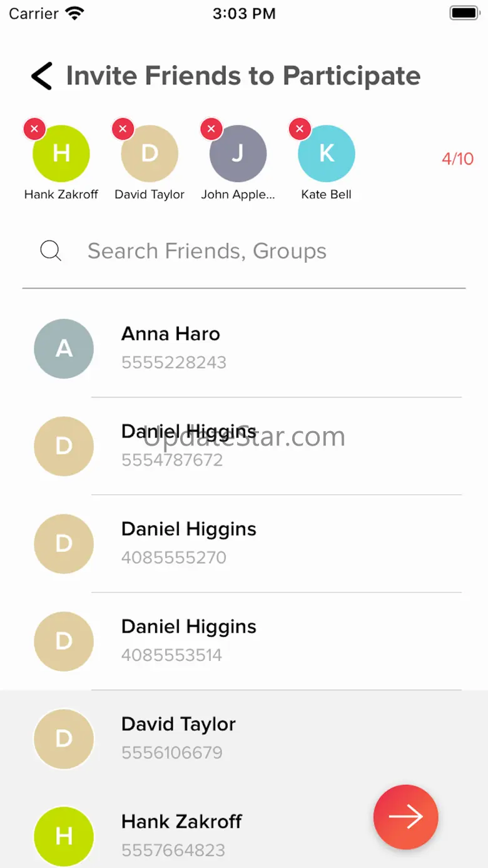Tap the Wi-Fi icon in status bar

coord(74,13)
